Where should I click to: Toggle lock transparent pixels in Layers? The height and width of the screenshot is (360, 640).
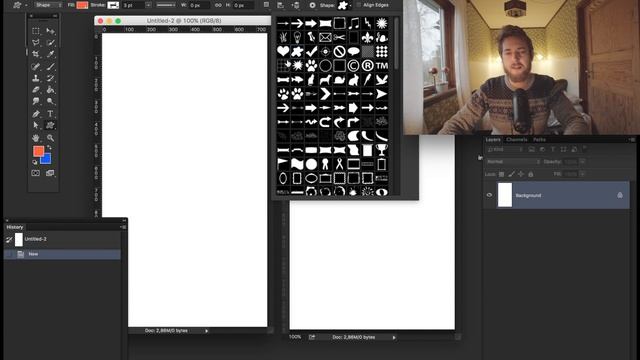[501, 174]
